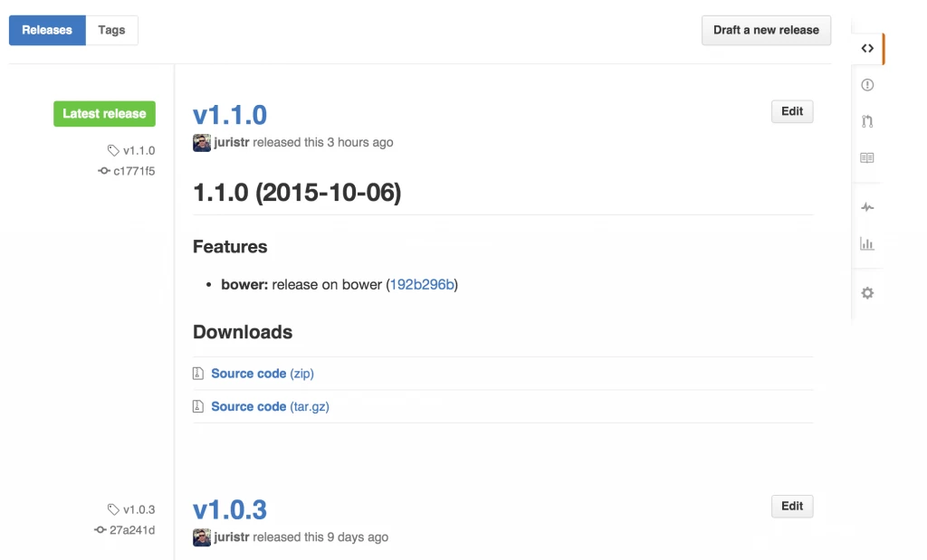Download Source code tar.gz archive
The image size is (927, 560).
tap(270, 407)
